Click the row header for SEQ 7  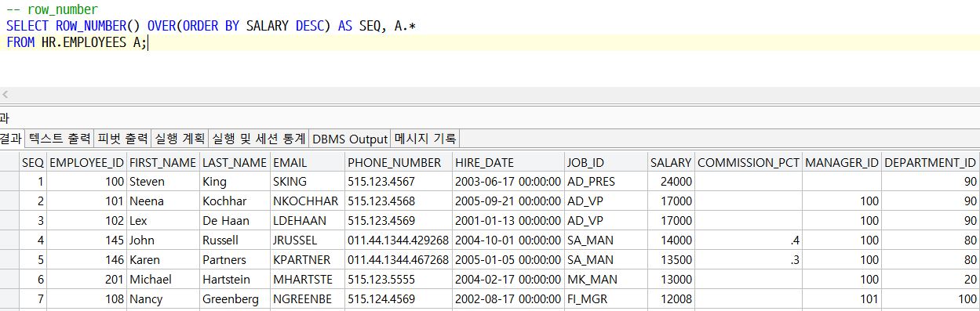9,298
